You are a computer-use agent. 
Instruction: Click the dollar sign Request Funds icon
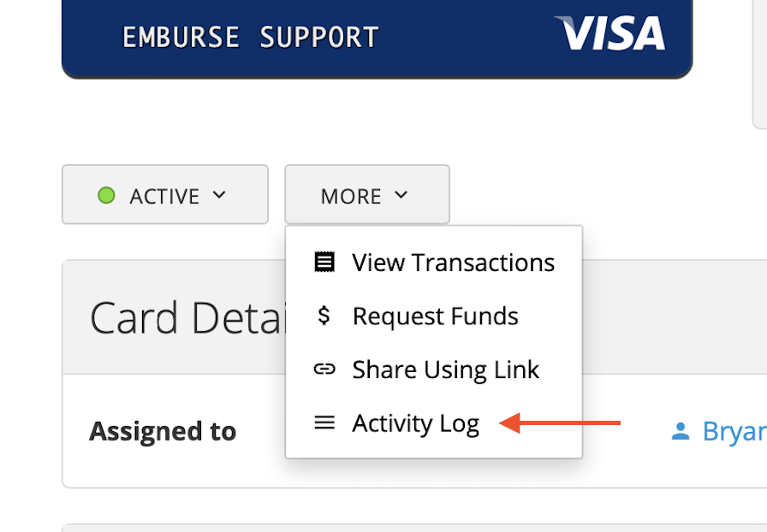click(324, 316)
